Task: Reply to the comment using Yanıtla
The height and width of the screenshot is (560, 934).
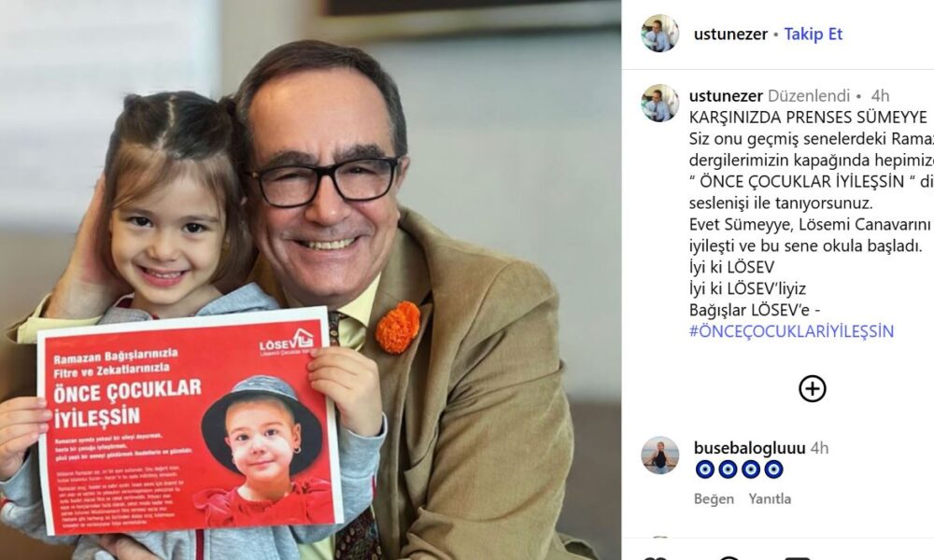Action: pyautogui.click(x=770, y=498)
